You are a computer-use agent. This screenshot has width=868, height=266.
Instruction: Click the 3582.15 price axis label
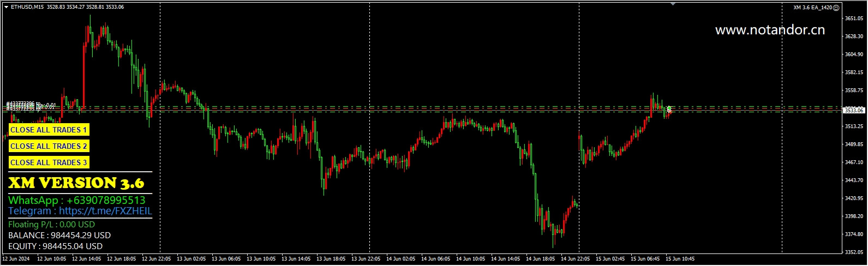(854, 72)
